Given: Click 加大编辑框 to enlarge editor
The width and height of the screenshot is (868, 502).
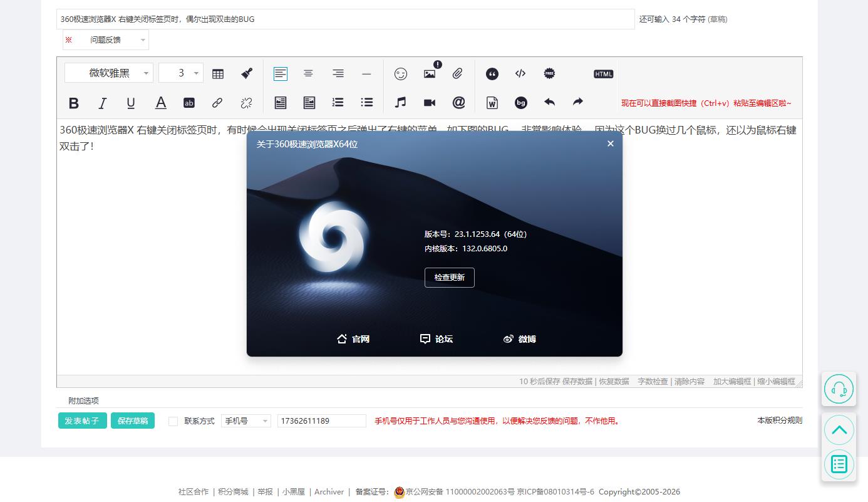Looking at the screenshot, I should click(732, 382).
